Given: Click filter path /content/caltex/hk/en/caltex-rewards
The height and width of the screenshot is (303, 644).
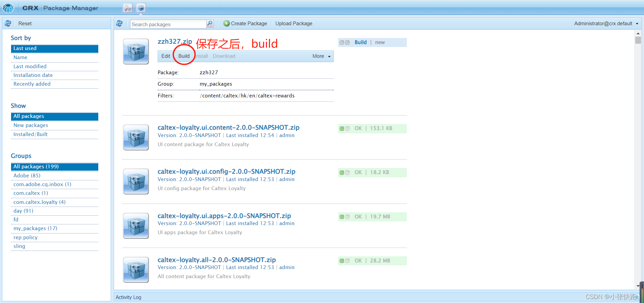Looking at the screenshot, I should (247, 96).
